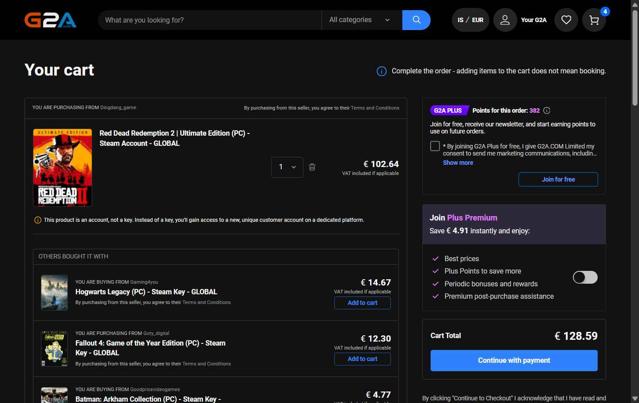Viewport: 639px width, 403px height.
Task: Toggle the Plus Premium switch on
Action: tap(585, 277)
